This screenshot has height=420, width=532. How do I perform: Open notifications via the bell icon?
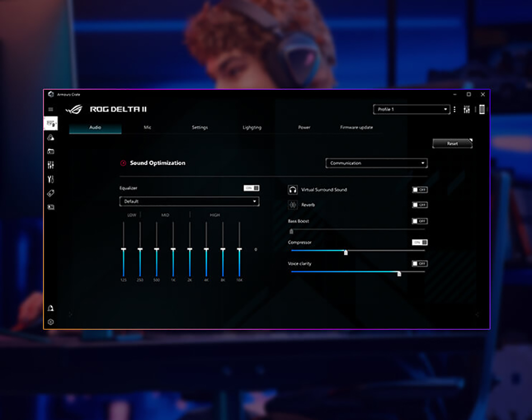pyautogui.click(x=52, y=307)
